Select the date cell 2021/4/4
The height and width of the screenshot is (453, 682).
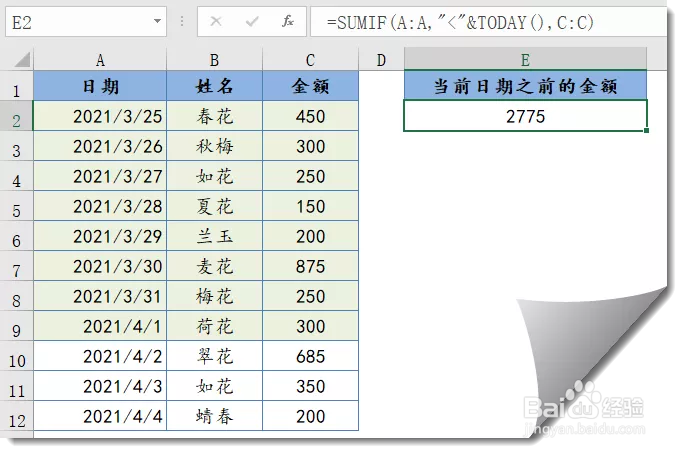100,416
